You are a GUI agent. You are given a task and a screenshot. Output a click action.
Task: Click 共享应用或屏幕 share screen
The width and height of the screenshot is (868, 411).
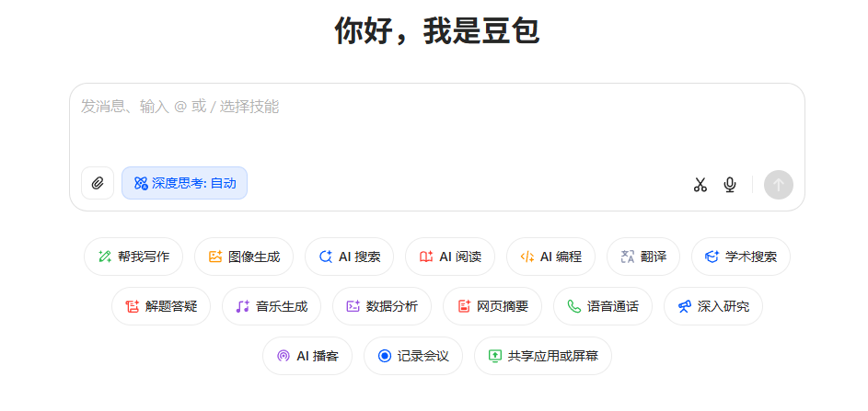pos(543,356)
